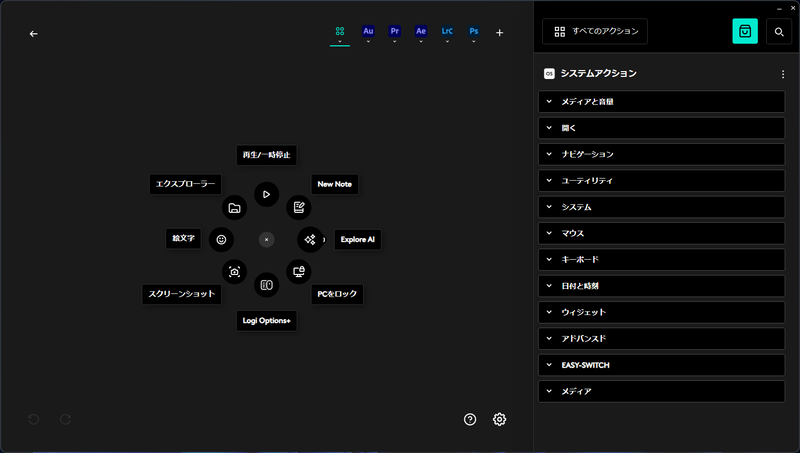Click the New Note label
800x453 pixels.
tap(335, 184)
